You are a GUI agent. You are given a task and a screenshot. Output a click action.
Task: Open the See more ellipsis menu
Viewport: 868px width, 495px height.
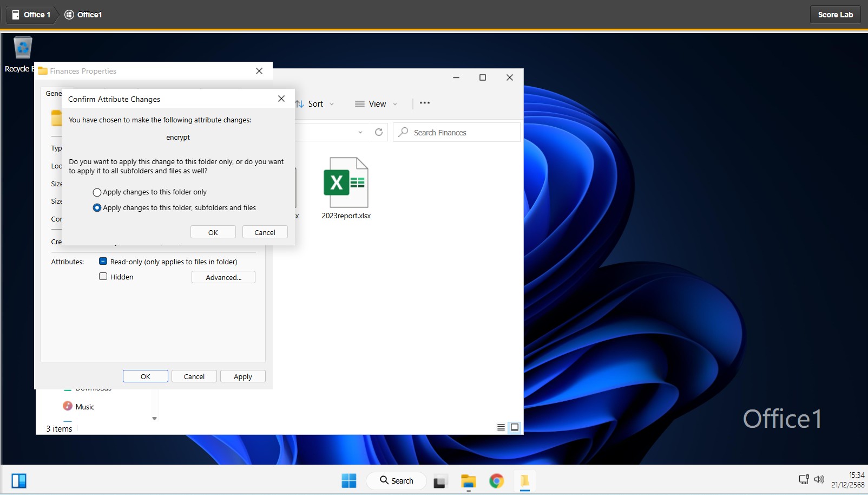tap(425, 103)
